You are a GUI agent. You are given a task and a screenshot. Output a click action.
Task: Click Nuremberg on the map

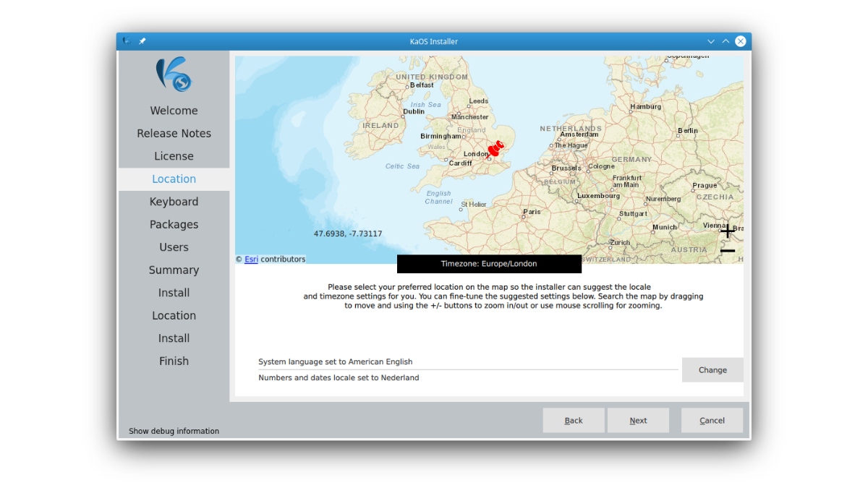point(663,199)
